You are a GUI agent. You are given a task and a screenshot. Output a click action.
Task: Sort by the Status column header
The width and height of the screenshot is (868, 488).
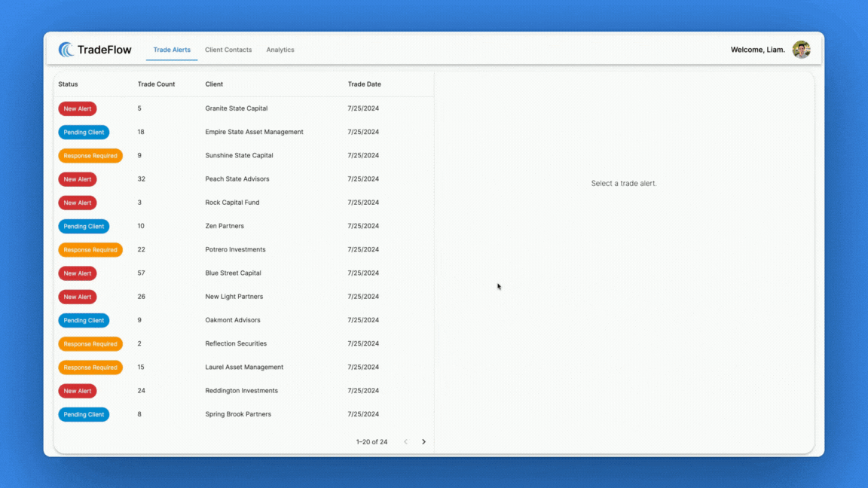tap(68, 84)
